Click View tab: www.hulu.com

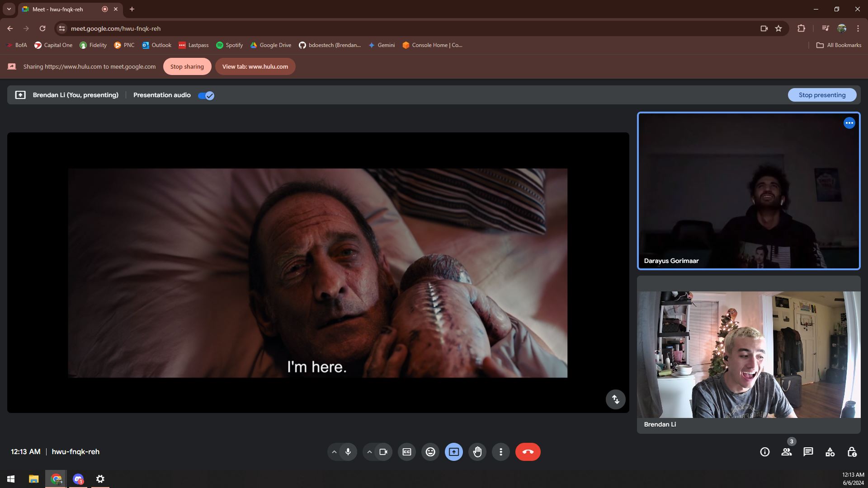(x=255, y=66)
